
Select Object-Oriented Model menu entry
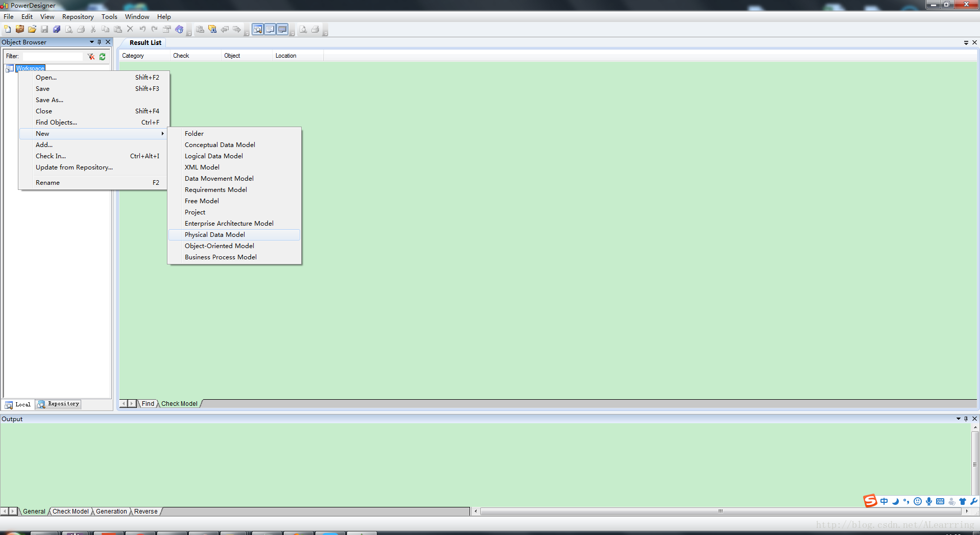pos(234,246)
